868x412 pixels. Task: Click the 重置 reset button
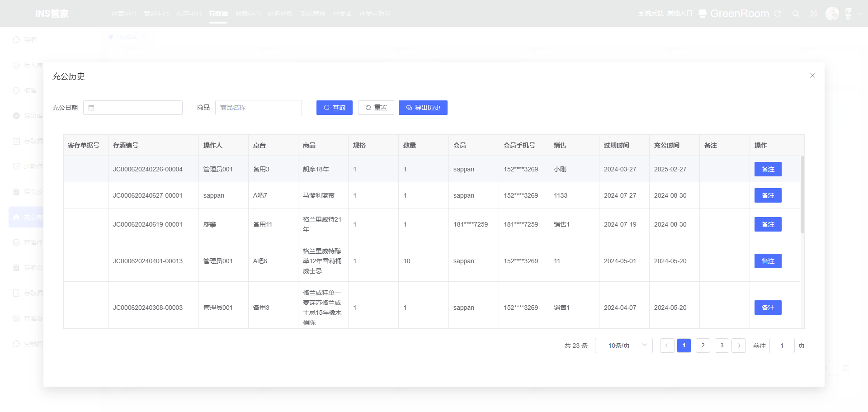coord(376,108)
